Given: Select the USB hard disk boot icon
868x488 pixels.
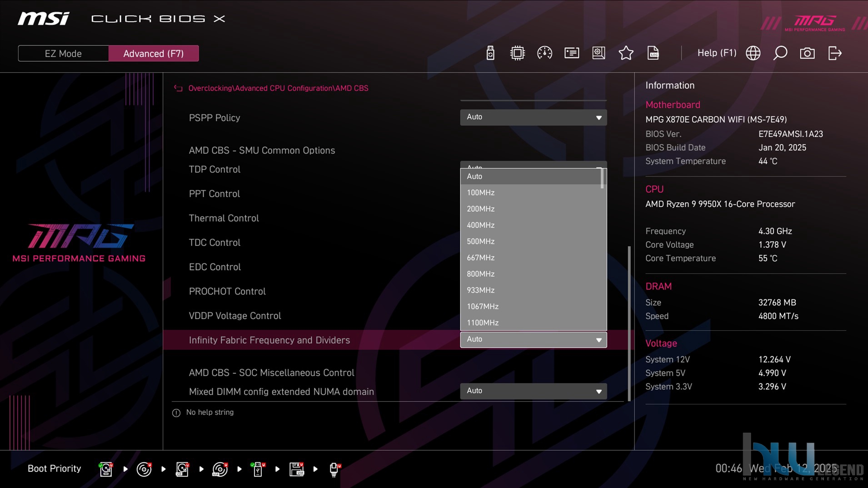Looking at the screenshot, I should tap(182, 469).
